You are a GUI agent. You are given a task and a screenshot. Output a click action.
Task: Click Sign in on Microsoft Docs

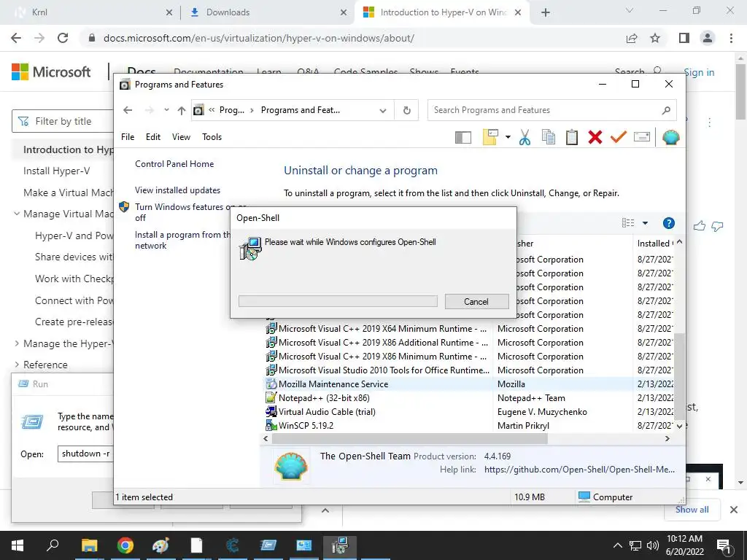point(699,72)
